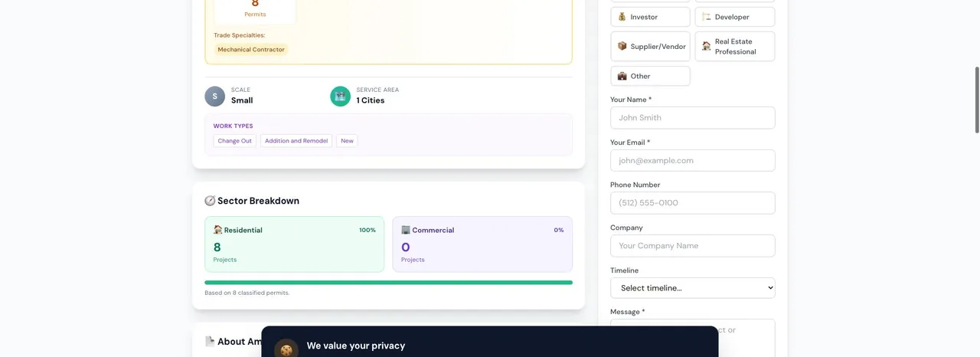Click the briefcase Other icon

point(622,76)
